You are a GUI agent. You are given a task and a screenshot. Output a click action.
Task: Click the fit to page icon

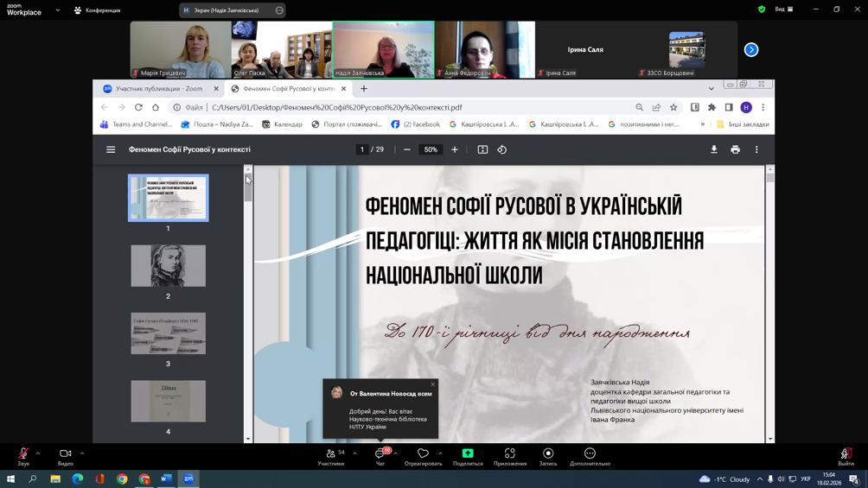[x=482, y=149]
